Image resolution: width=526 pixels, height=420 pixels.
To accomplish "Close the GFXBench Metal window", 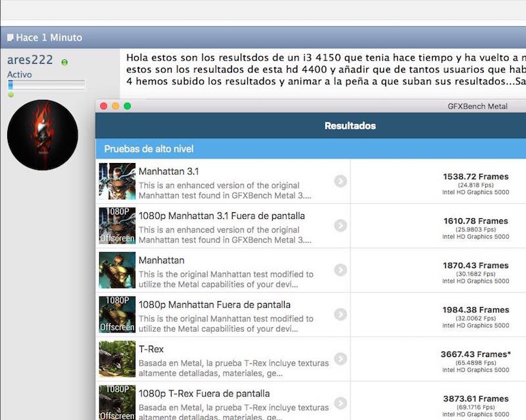I will tap(104, 106).
